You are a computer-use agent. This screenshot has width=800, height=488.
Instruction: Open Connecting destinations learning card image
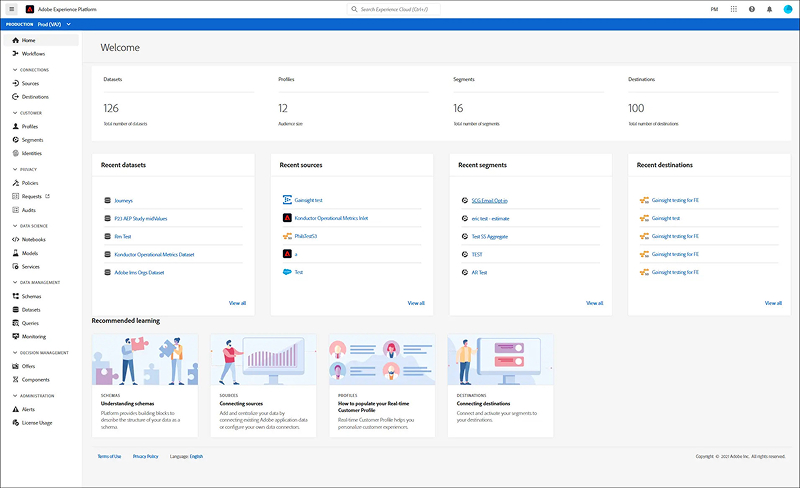501,359
